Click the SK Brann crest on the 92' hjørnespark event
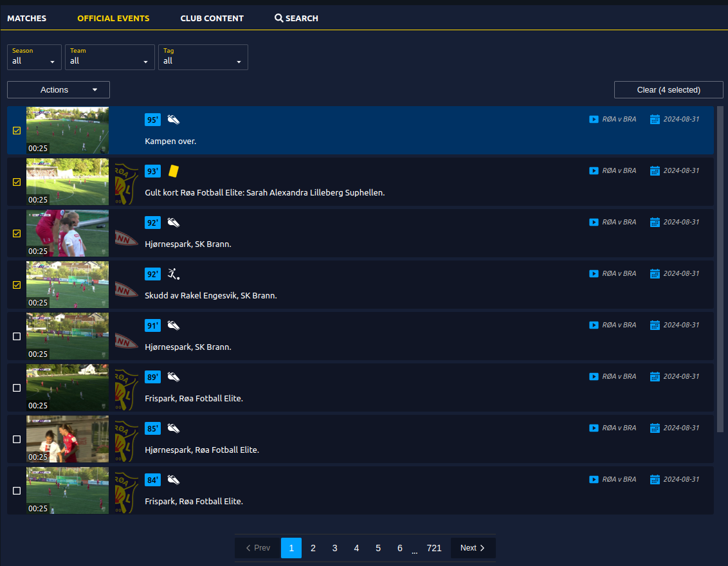This screenshot has width=728, height=566. click(126, 238)
